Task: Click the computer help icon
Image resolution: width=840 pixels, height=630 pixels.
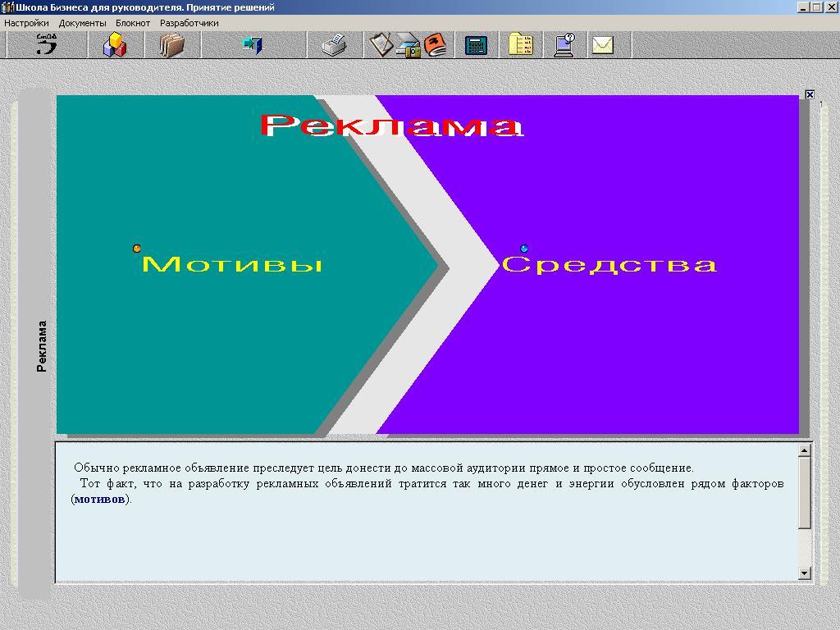Action: click(564, 45)
